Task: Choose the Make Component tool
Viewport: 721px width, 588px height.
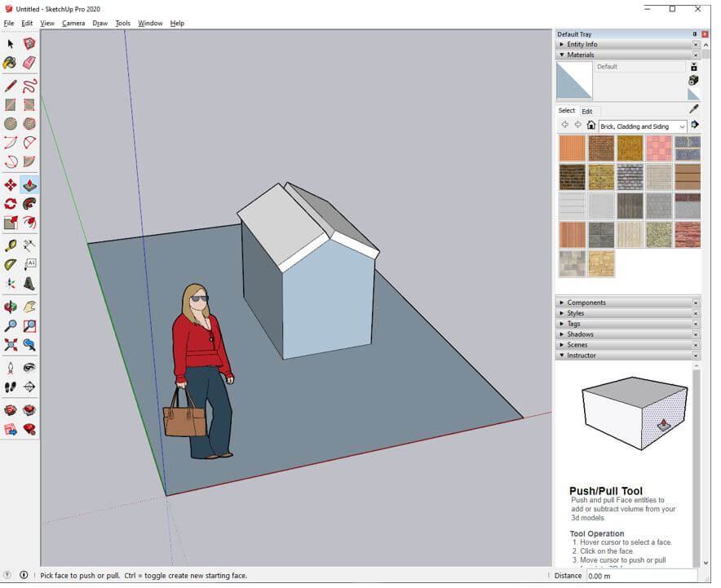Action: pos(29,44)
